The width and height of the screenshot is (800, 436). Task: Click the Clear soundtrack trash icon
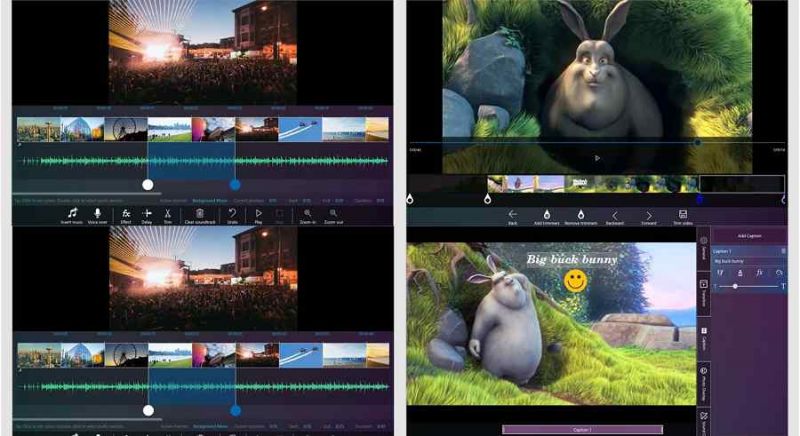(200, 213)
